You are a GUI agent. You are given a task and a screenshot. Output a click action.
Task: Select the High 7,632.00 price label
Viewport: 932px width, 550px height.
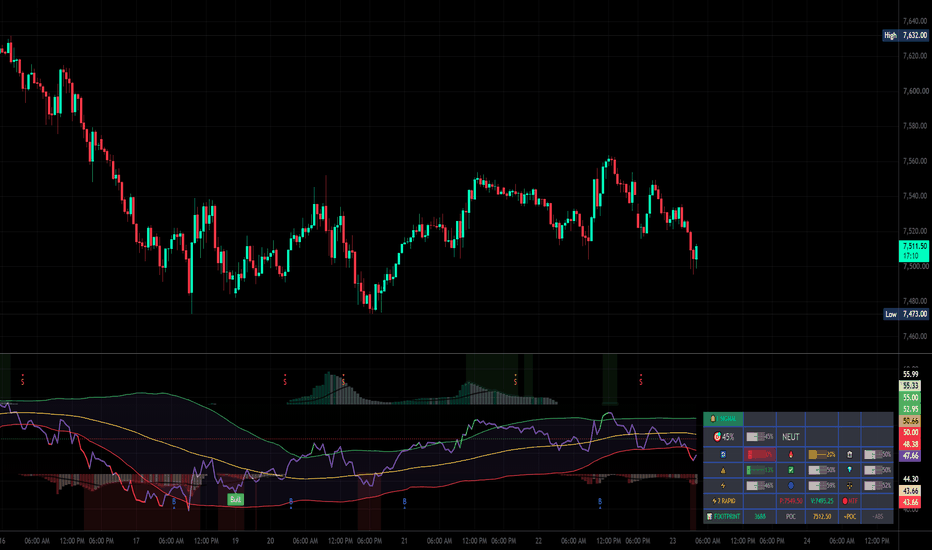[x=905, y=36]
